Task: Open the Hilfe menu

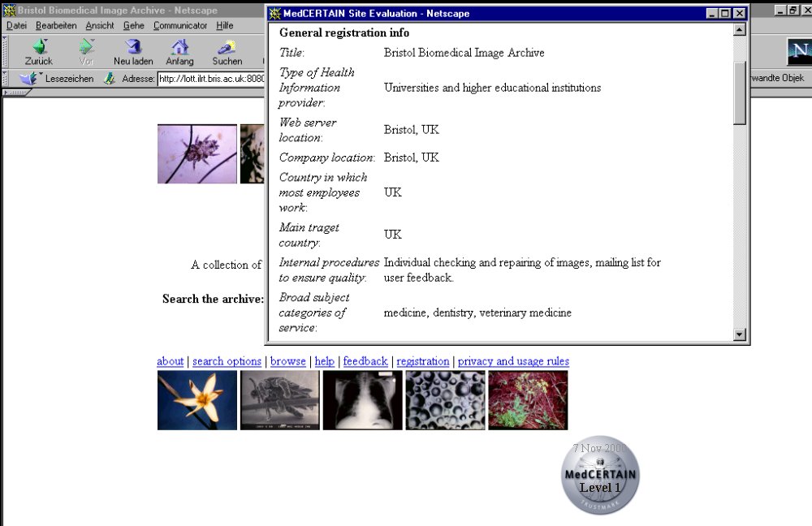Action: (225, 26)
